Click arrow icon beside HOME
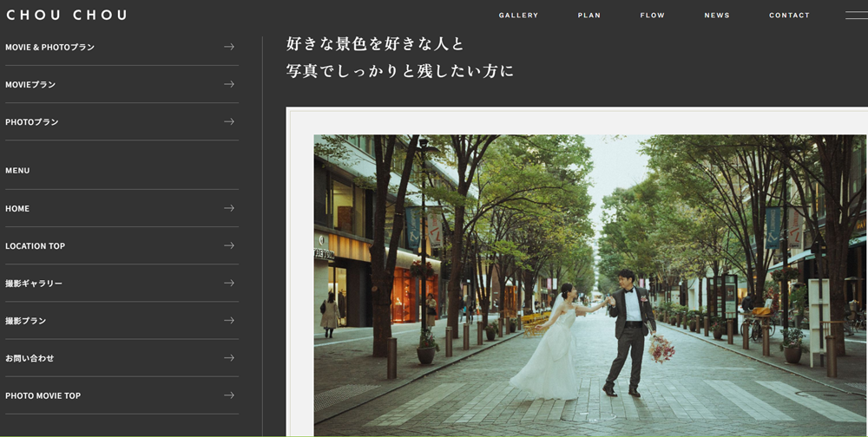The image size is (868, 437). pos(229,208)
